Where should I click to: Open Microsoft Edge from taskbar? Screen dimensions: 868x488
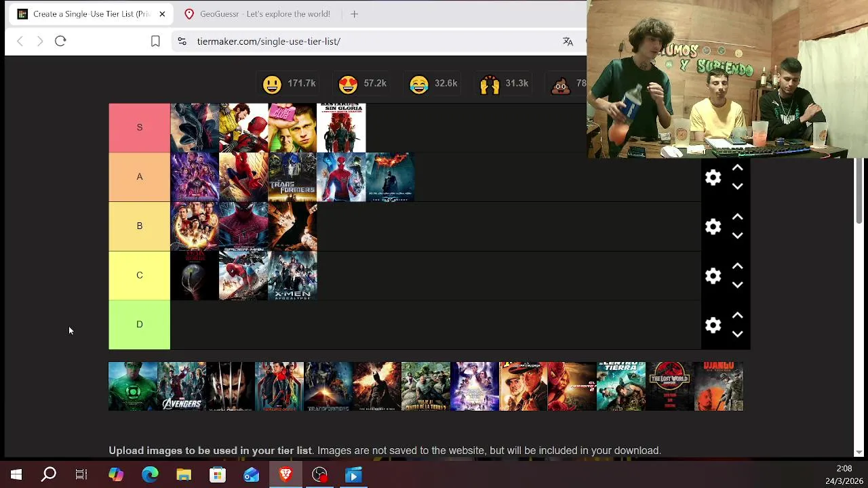(150, 475)
